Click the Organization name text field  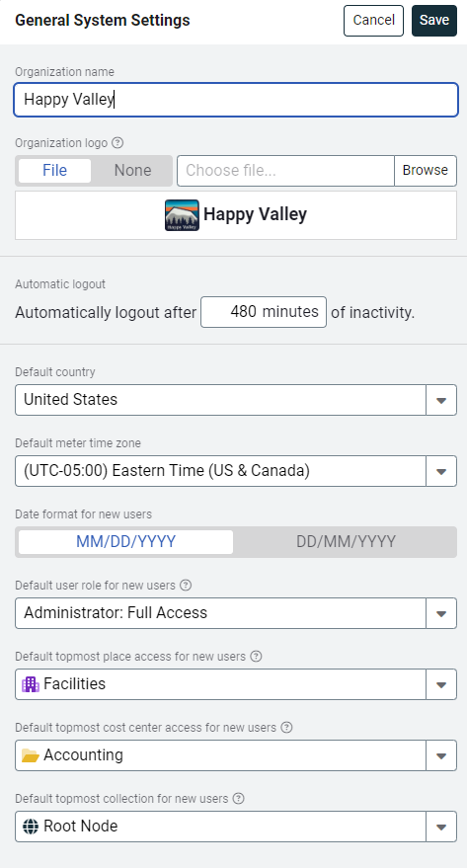pos(236,100)
